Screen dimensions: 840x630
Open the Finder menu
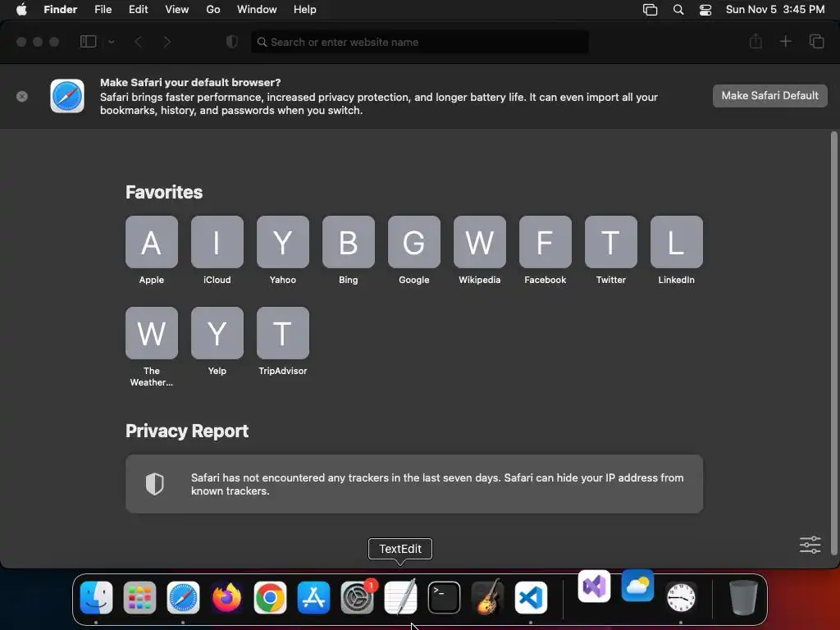click(61, 10)
